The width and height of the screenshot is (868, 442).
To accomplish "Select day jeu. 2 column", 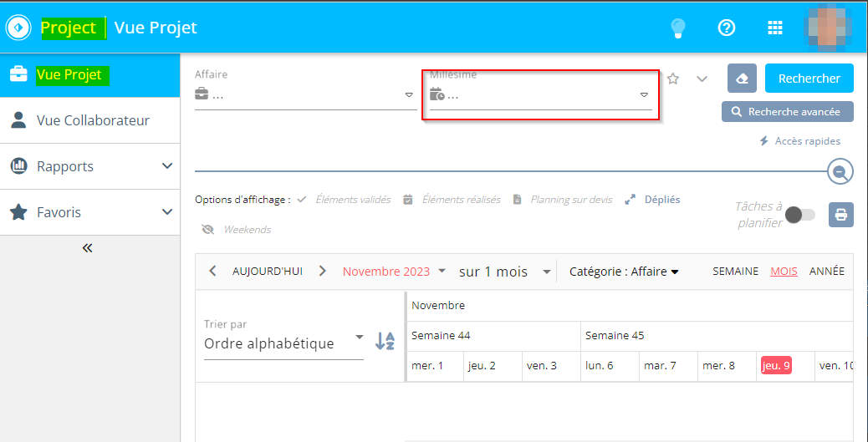I will click(493, 366).
